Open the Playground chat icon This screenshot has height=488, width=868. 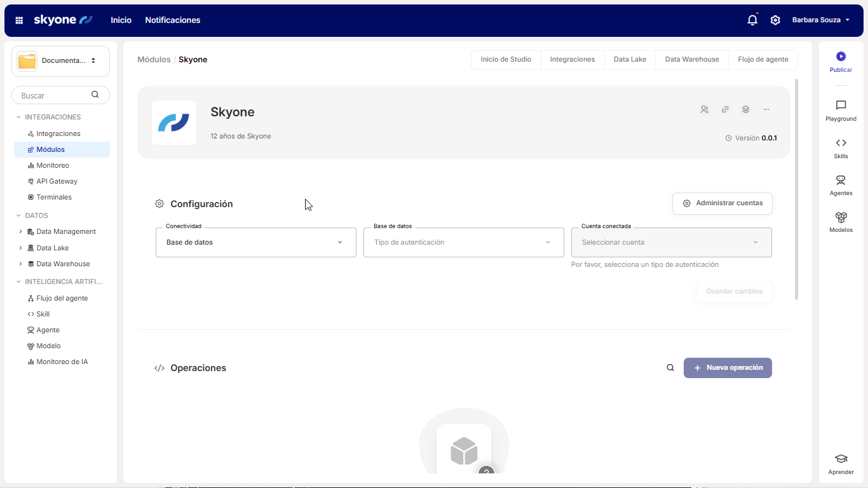[841, 105]
